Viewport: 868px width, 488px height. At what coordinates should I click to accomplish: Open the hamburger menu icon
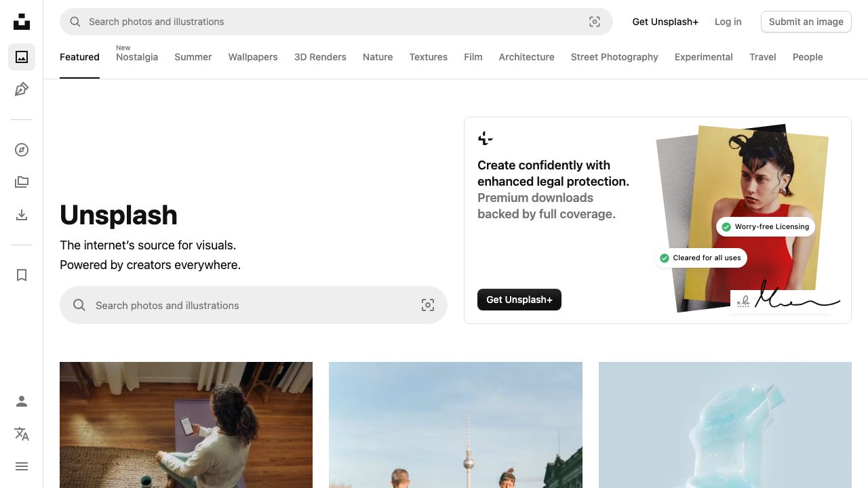pyautogui.click(x=22, y=466)
